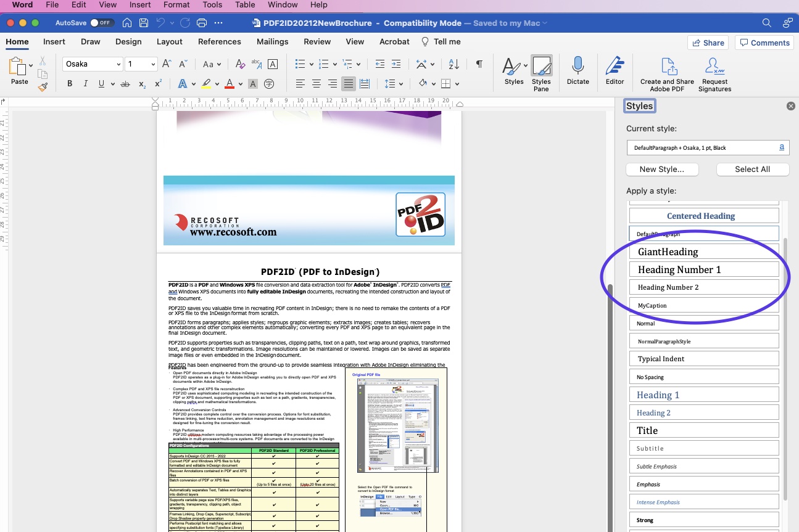Center align the text
This screenshot has height=532, width=799.
tap(317, 84)
